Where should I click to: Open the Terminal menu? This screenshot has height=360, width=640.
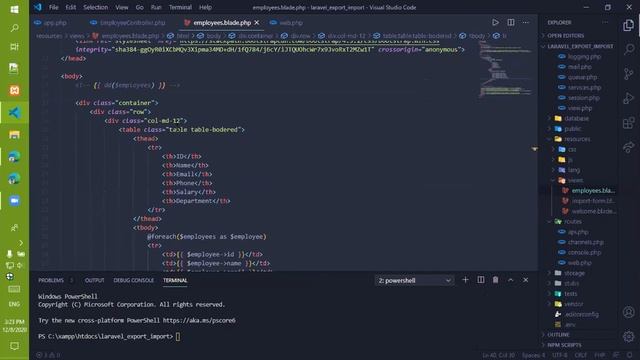pos(180,7)
